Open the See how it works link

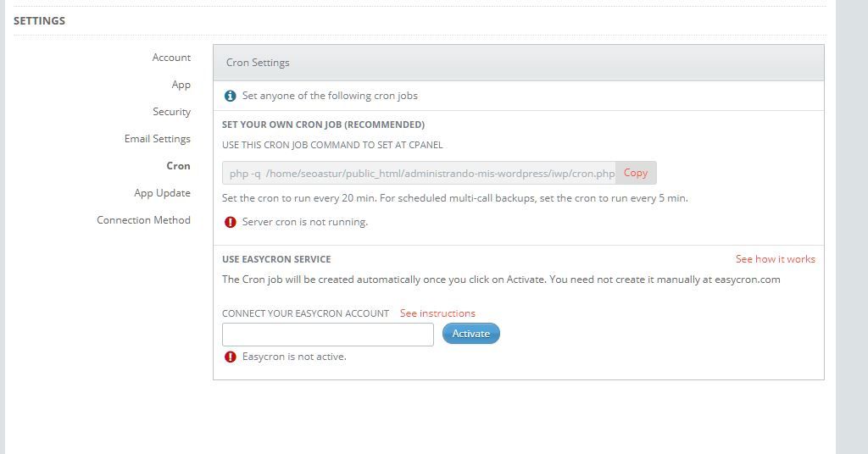pos(775,259)
